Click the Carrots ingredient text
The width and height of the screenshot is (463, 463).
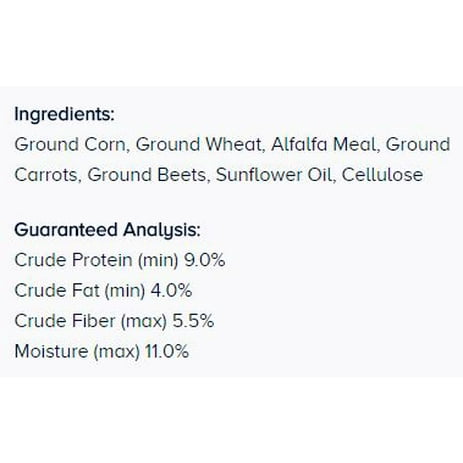[x=48, y=175]
